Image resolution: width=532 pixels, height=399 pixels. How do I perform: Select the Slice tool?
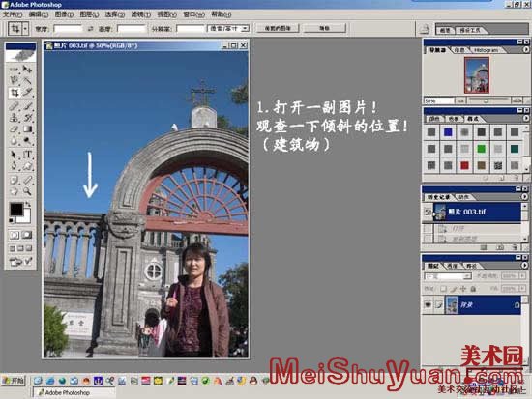point(27,92)
